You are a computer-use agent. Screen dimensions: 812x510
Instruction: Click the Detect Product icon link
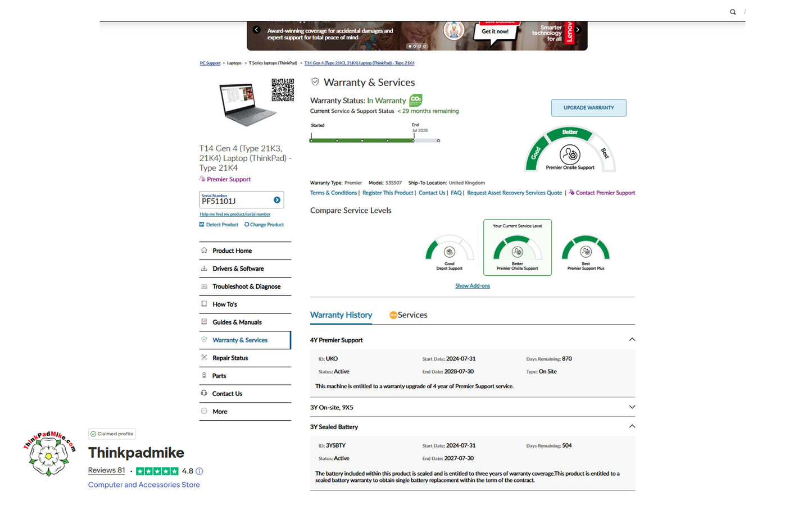click(202, 225)
